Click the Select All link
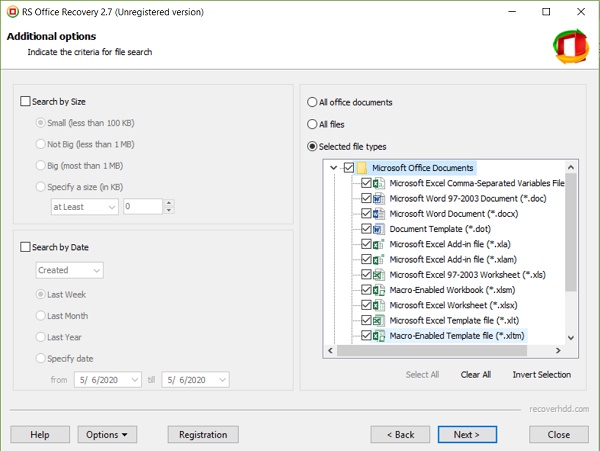The image size is (600, 451). (422, 374)
